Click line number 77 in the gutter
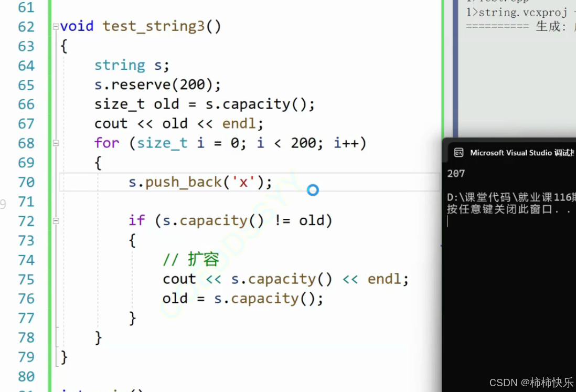Viewport: 576px width, 392px height. point(26,318)
